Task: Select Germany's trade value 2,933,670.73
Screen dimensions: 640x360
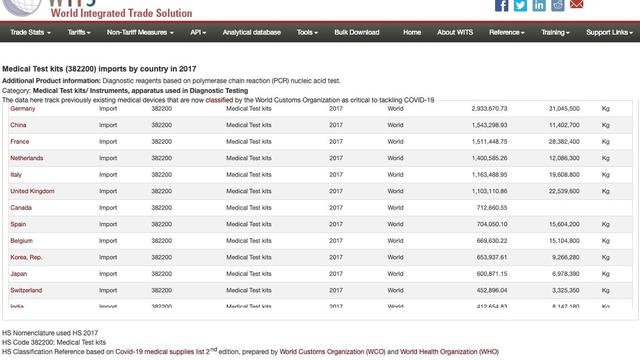Action: pyautogui.click(x=489, y=109)
